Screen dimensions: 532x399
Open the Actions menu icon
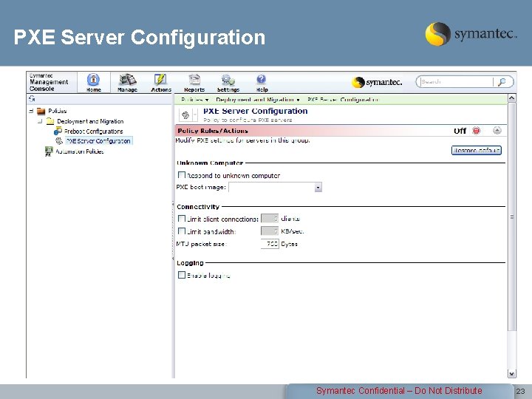click(x=160, y=80)
